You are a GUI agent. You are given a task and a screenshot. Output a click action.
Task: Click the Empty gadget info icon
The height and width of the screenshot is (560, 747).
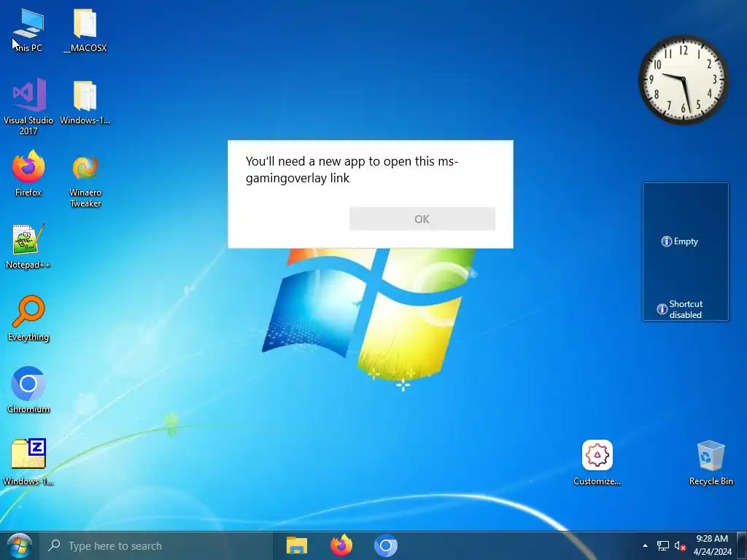(666, 241)
